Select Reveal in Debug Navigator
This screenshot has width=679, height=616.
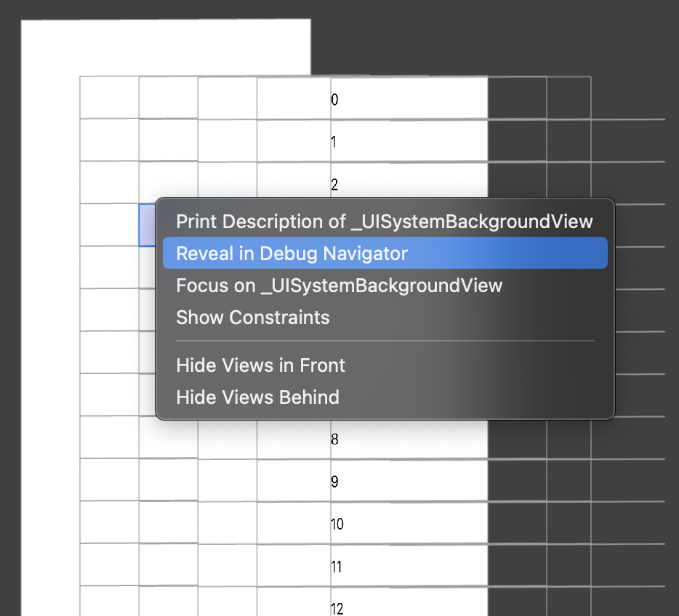point(385,253)
